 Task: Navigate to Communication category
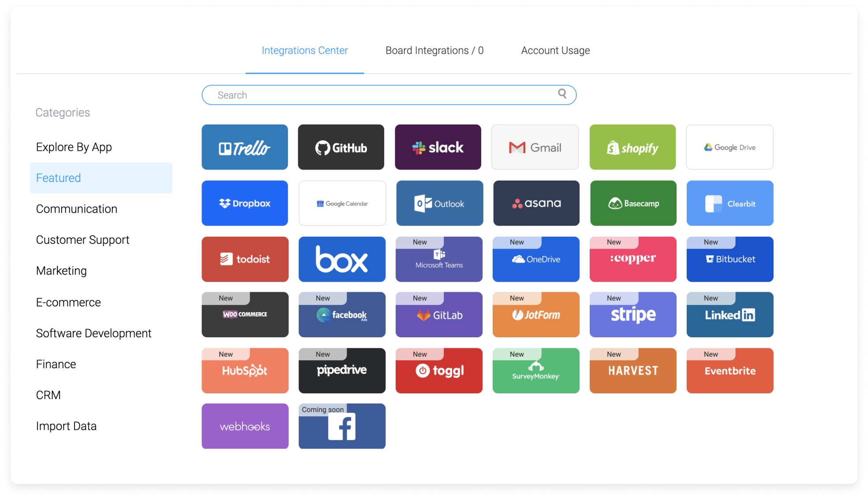[x=78, y=209]
